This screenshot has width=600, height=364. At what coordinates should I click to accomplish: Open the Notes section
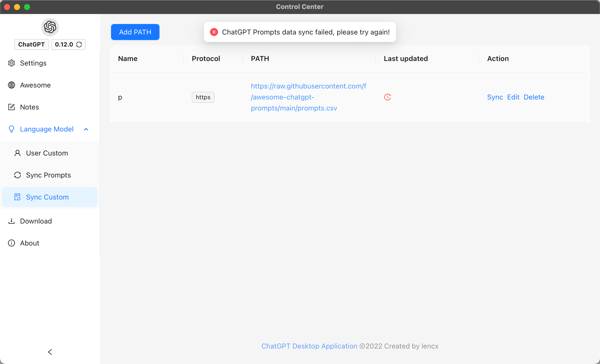point(50,107)
